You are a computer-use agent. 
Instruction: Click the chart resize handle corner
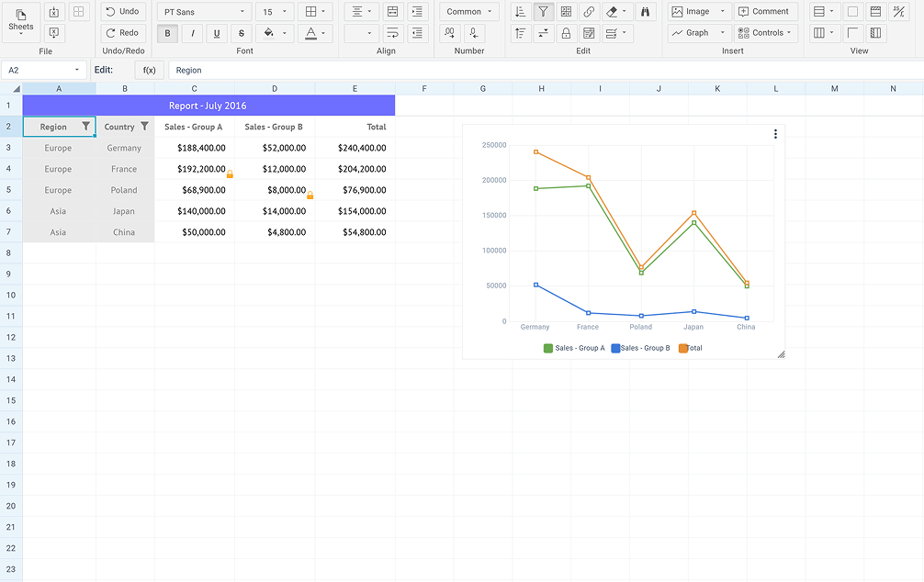point(781,354)
